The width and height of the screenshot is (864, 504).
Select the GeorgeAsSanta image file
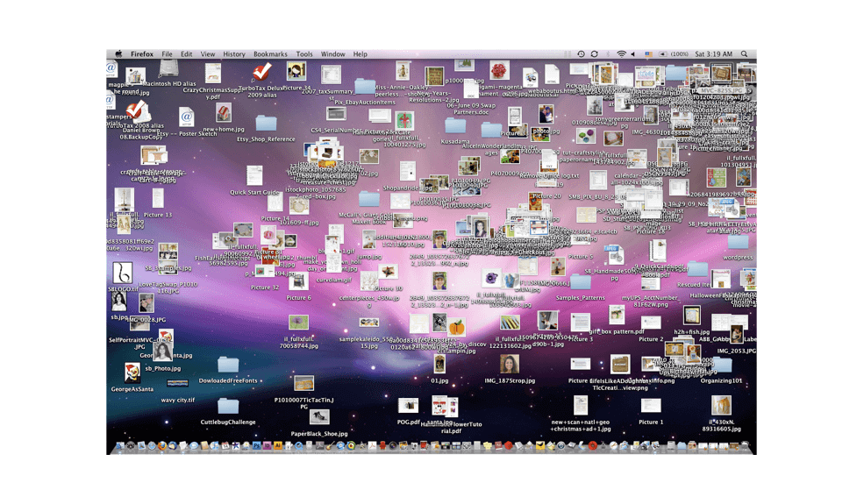[x=132, y=373]
